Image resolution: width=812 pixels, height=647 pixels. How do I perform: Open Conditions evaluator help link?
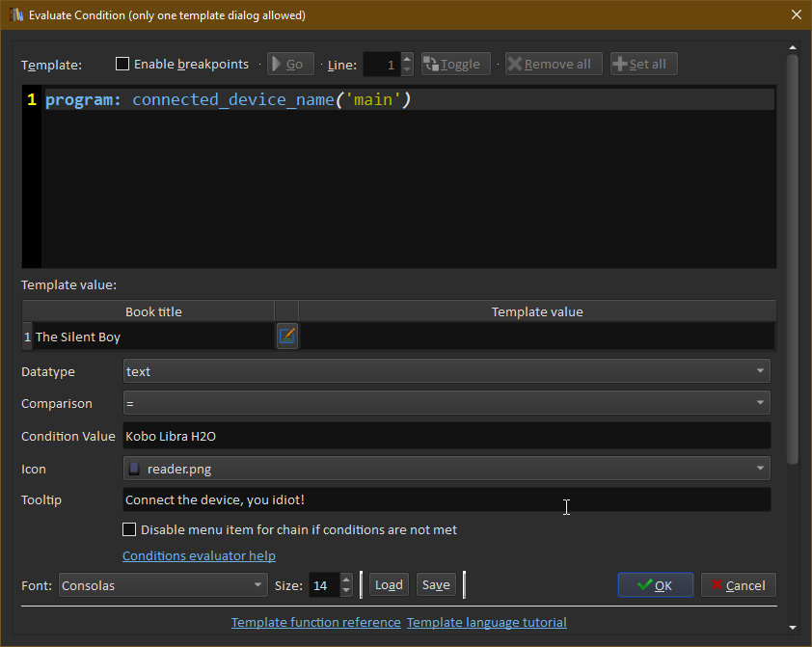199,555
